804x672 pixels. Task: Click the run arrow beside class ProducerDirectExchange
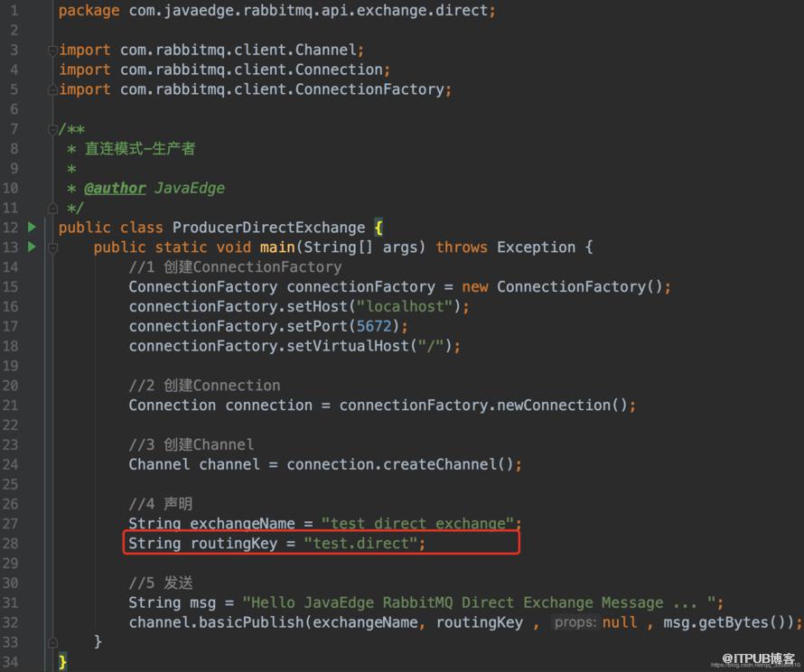[x=32, y=227]
